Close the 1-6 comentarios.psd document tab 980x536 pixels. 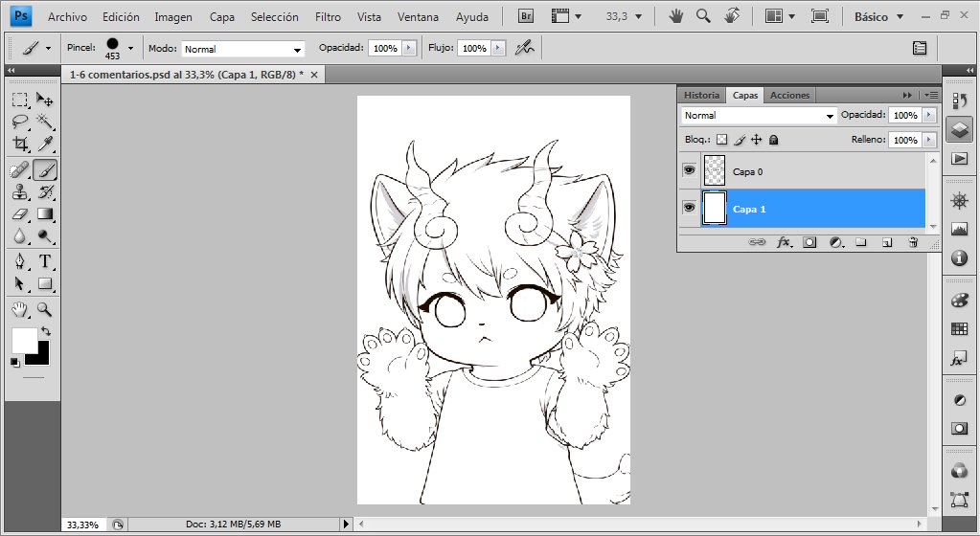pos(314,75)
